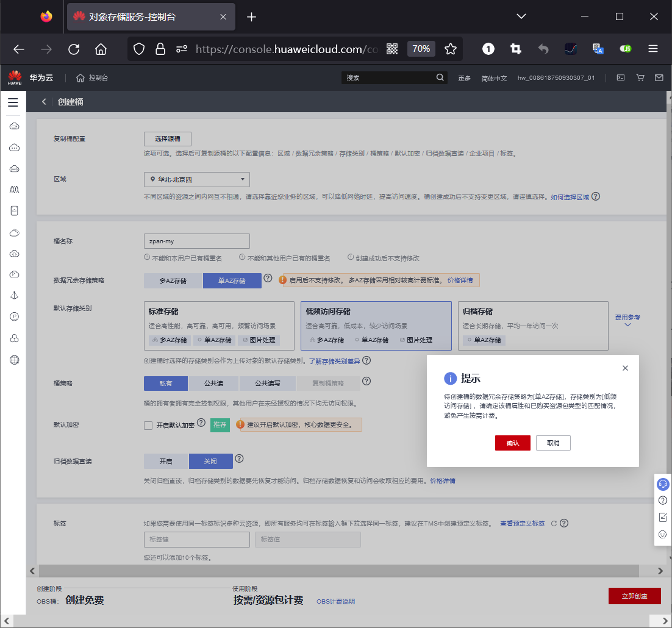Click the help icon next to 单AZ存储
Screen dimensions: 672x628
click(x=268, y=278)
